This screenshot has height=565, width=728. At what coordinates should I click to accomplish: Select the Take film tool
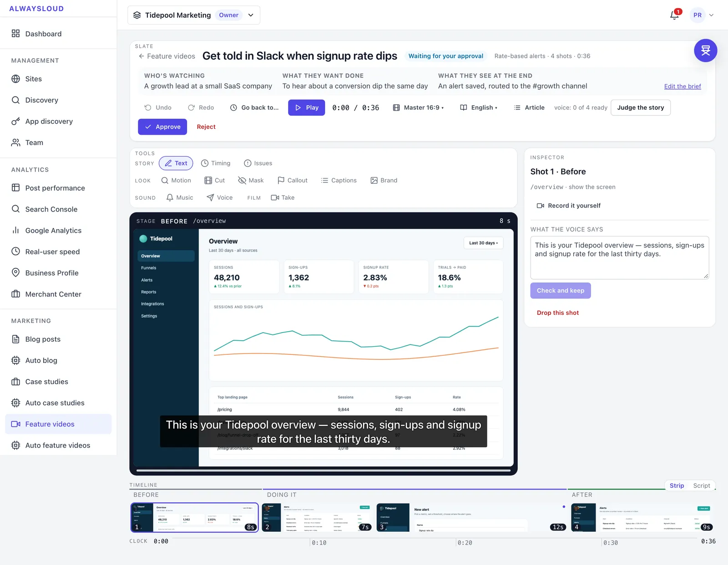tap(283, 197)
